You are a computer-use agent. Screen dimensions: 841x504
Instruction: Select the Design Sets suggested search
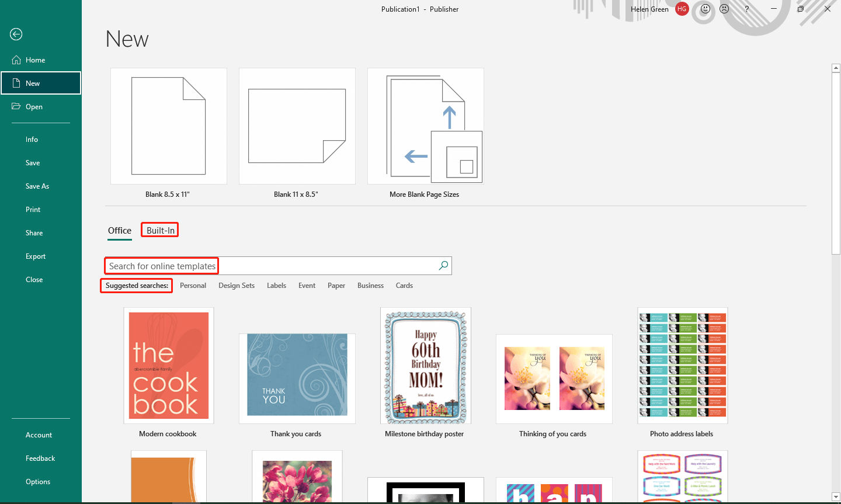(237, 286)
